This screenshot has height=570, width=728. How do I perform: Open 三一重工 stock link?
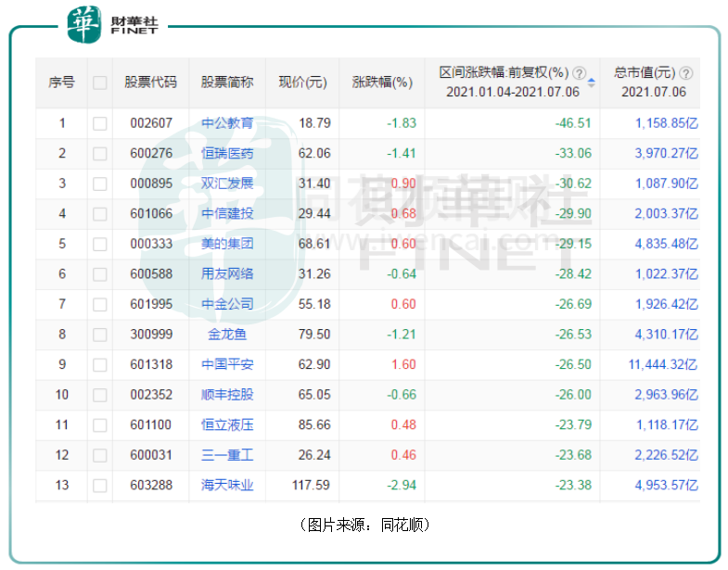click(227, 455)
